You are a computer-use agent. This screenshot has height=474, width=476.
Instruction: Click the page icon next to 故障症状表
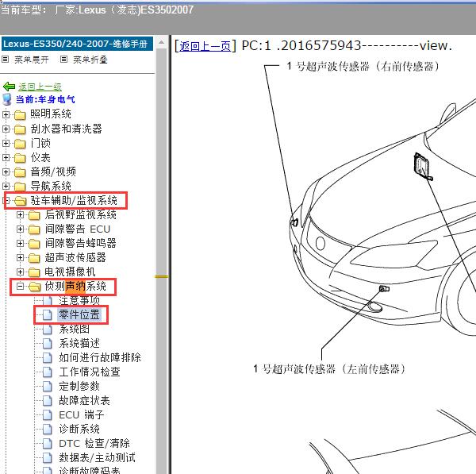[x=48, y=400]
